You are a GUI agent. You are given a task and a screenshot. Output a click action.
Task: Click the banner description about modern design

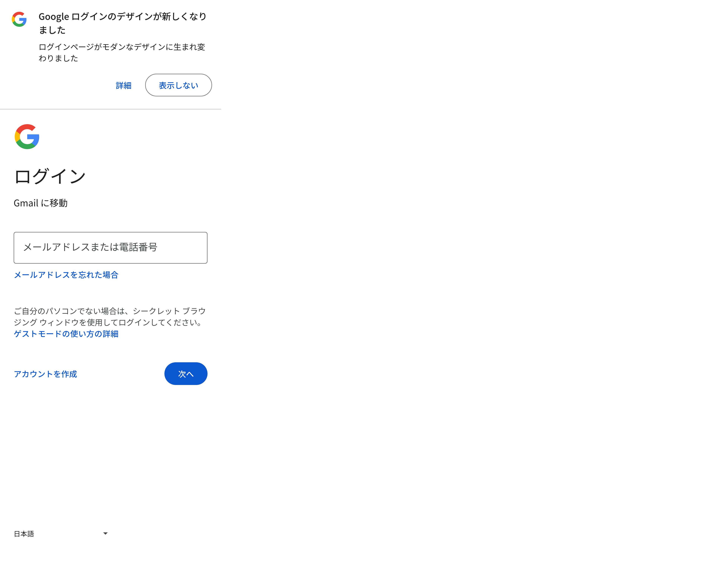(122, 52)
